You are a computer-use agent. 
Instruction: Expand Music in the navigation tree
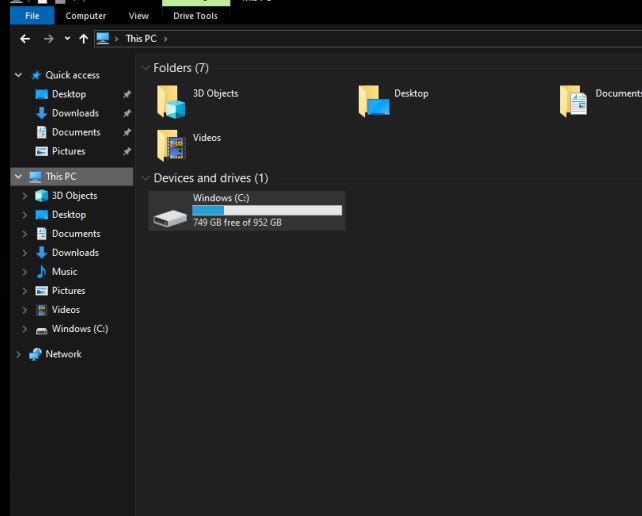tap(25, 272)
